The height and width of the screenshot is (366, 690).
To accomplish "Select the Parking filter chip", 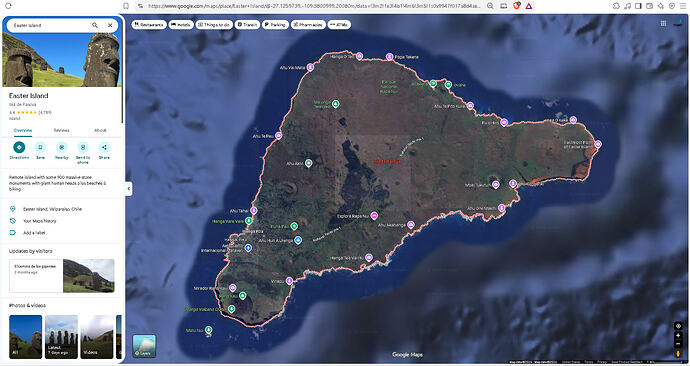I will click(x=275, y=25).
